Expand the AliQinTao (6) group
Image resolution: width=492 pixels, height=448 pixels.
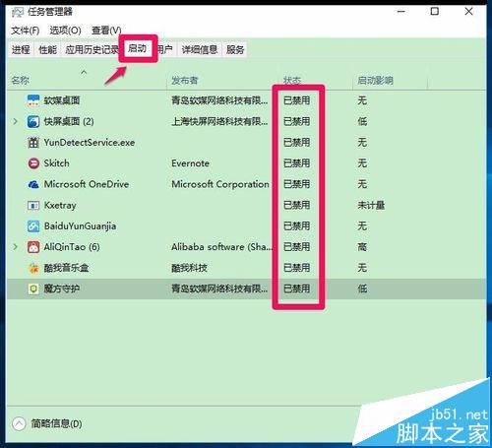[x=16, y=247]
